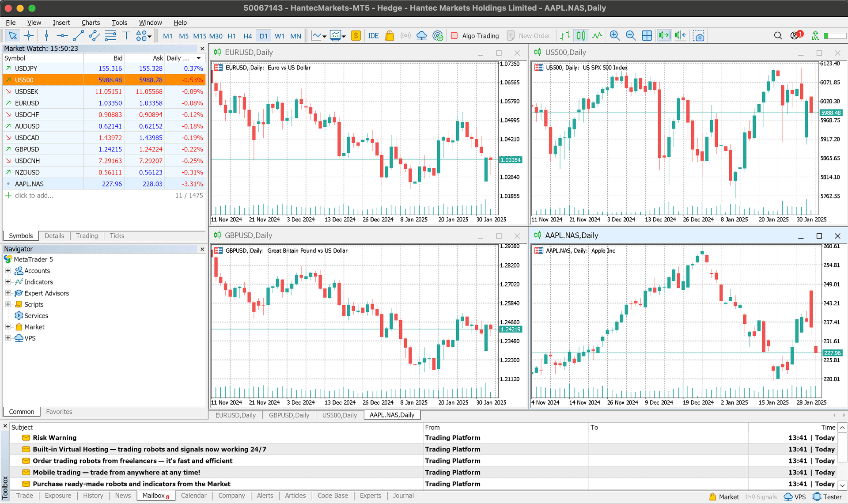Toggle Algo Trading on
The width and height of the screenshot is (848, 504).
[475, 35]
